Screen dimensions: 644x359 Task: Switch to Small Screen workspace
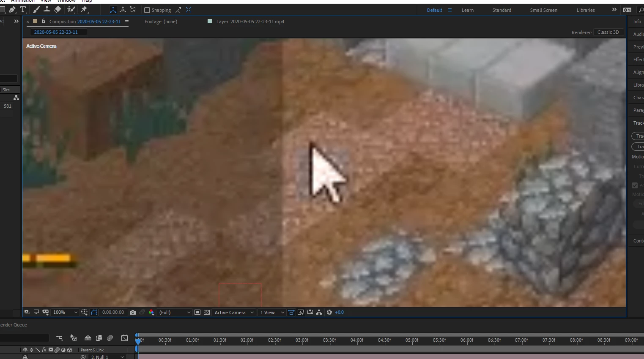pyautogui.click(x=543, y=10)
